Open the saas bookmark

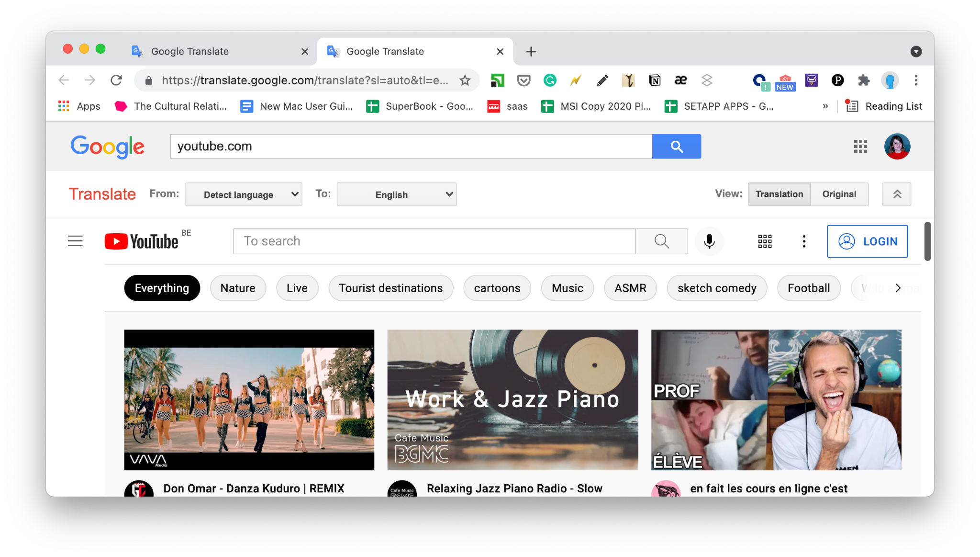tap(507, 106)
